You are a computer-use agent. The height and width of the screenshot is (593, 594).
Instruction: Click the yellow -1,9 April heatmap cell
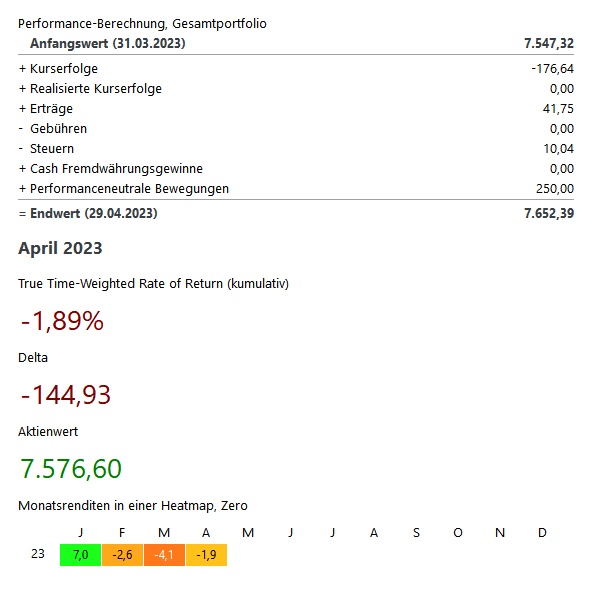(x=206, y=555)
